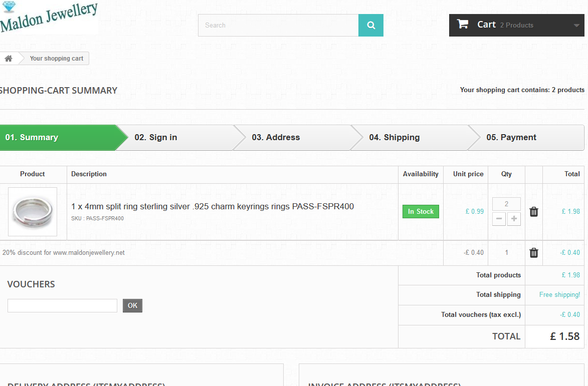588x386 pixels.
Task: Click the search magnifier button
Action: click(x=371, y=25)
